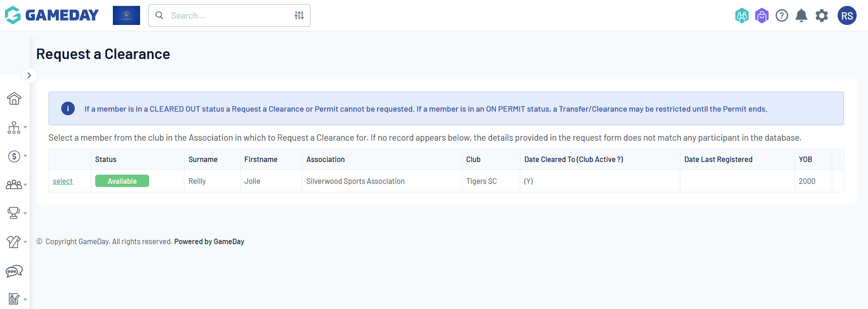Open the help question mark icon
This screenshot has height=309, width=868.
(781, 16)
